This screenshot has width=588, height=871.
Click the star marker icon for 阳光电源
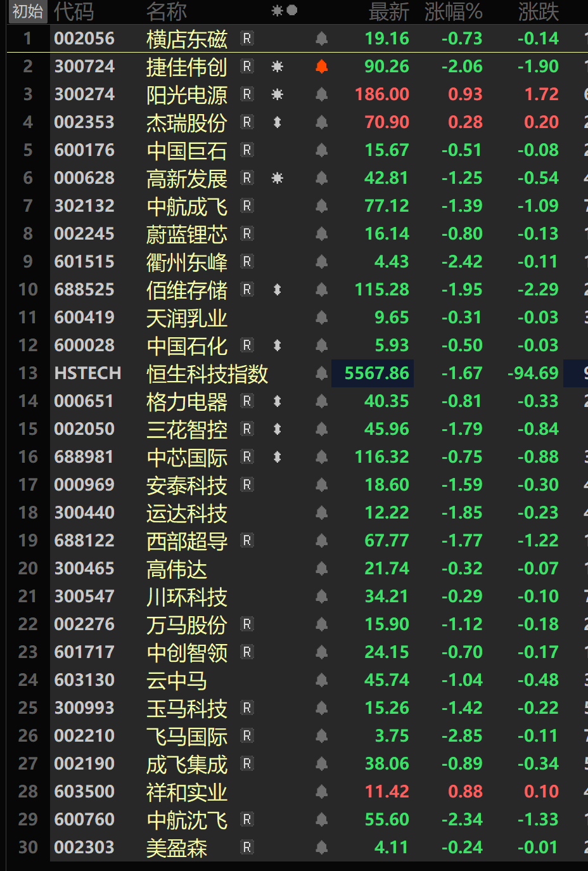[278, 94]
